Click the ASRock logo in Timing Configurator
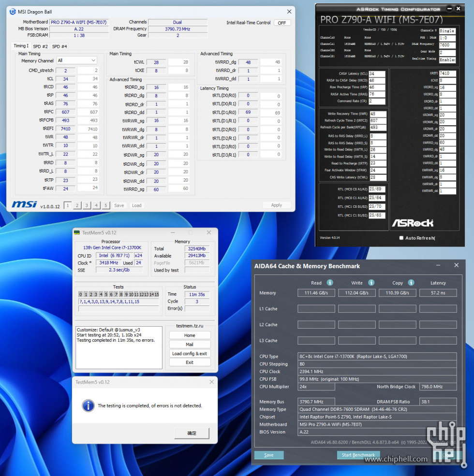 tap(413, 223)
